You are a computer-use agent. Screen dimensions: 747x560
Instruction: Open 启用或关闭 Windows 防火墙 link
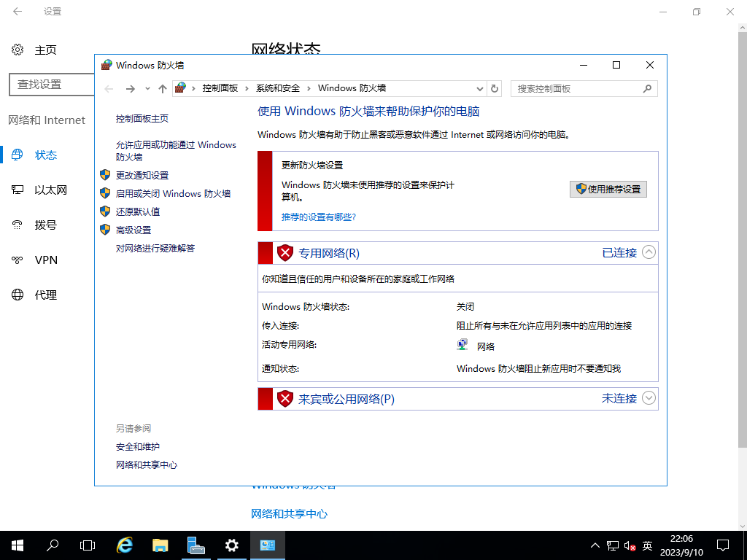173,193
